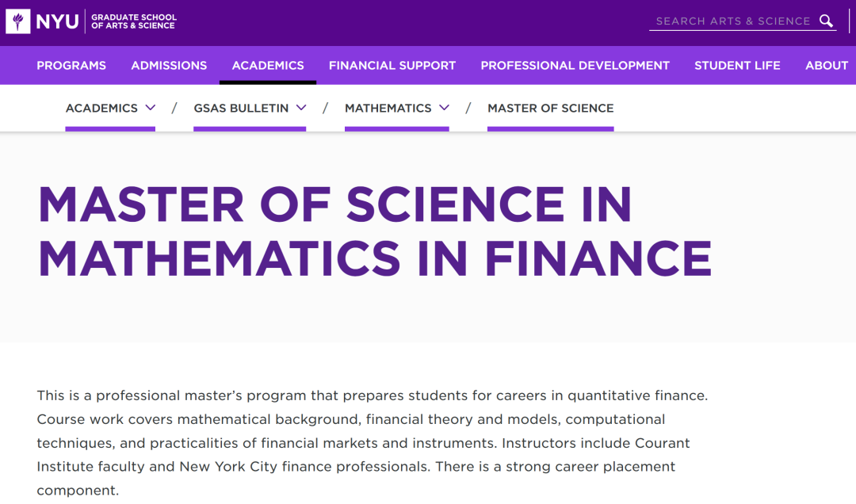Image resolution: width=856 pixels, height=504 pixels.
Task: Click the Master of Science breadcrumb
Action: coord(550,108)
